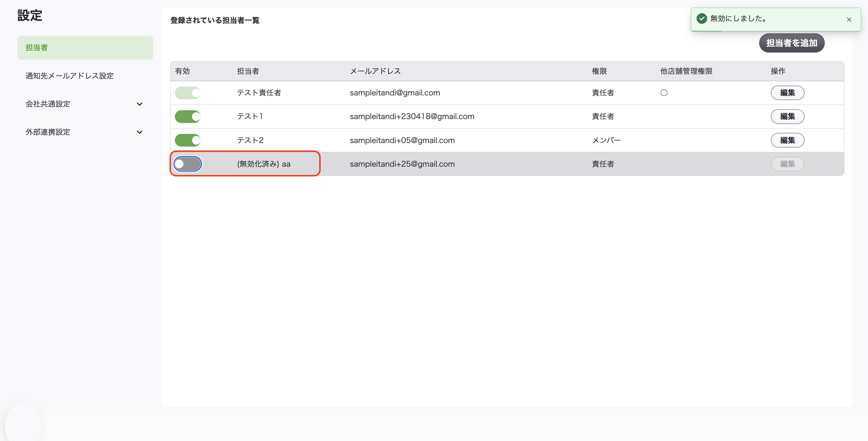The image size is (868, 441).
Task: Edit the テスト1 row
Action: [788, 116]
